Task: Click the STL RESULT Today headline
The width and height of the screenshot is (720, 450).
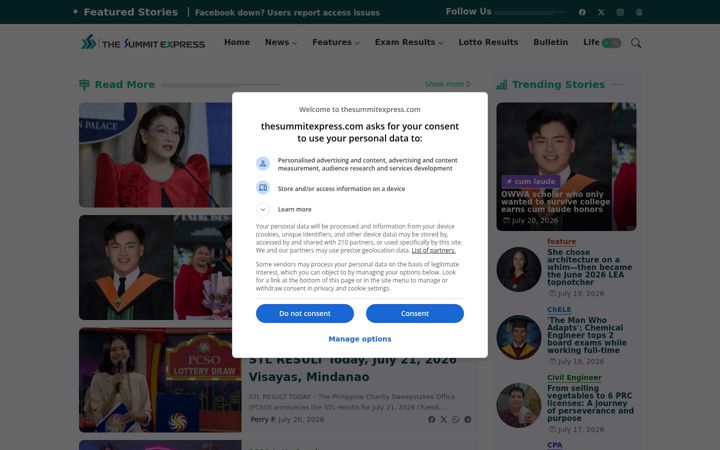Action: pyautogui.click(x=354, y=370)
